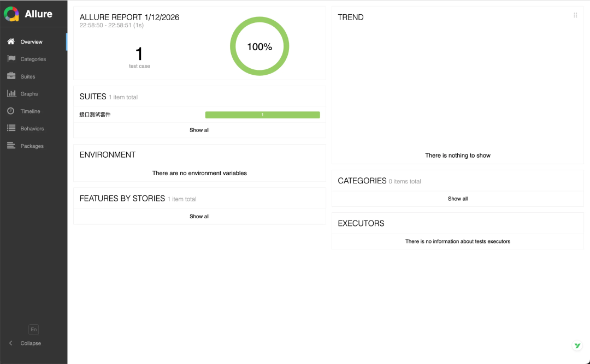Click the 100% pass rate donut chart
Viewport: 590px width, 364px height.
[x=259, y=46]
